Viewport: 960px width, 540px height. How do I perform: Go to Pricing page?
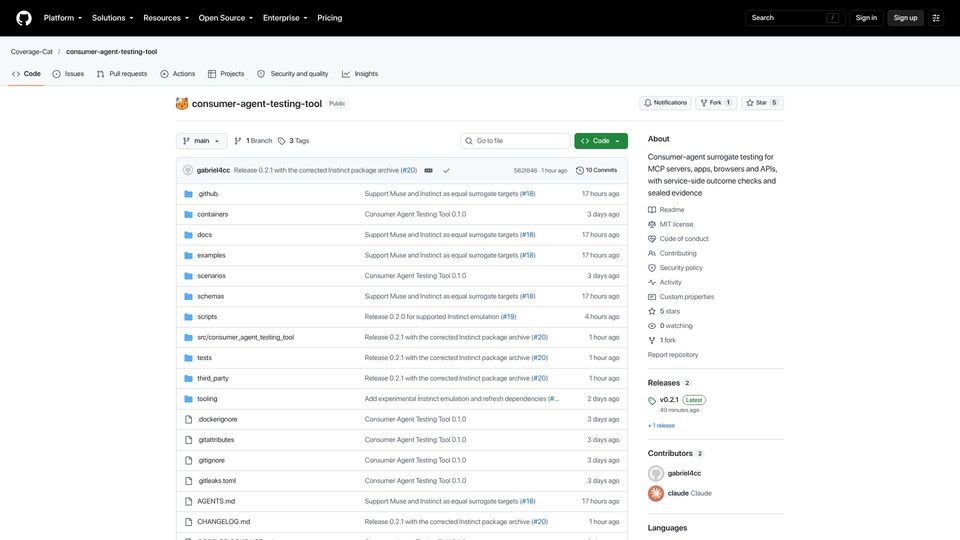click(x=329, y=18)
